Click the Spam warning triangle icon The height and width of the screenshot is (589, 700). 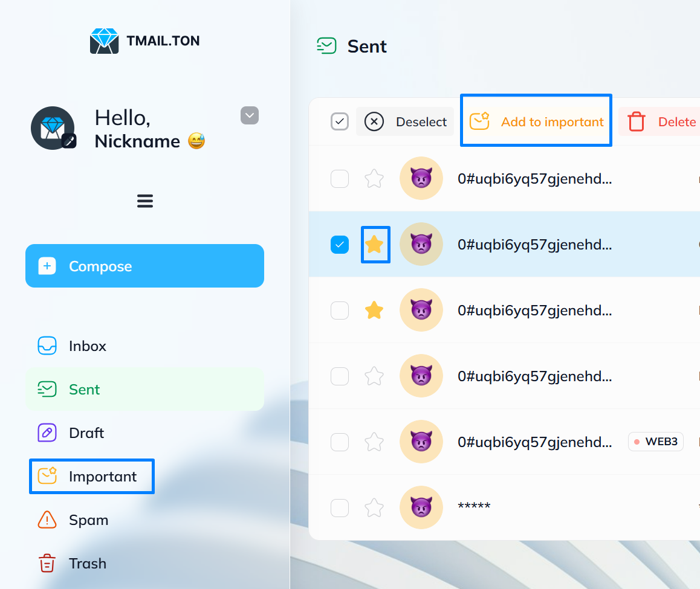[47, 520]
